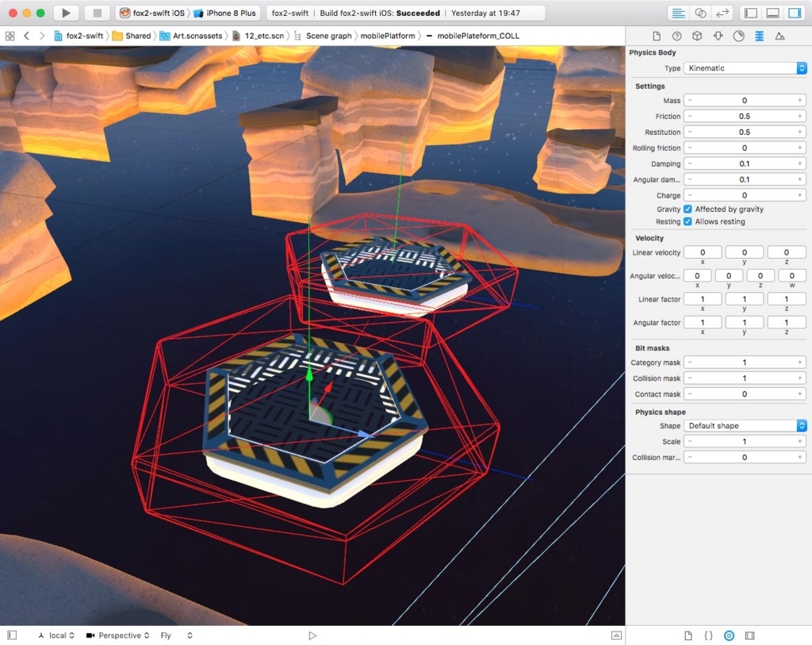Open the File inspector
812x645 pixels.
tap(657, 36)
